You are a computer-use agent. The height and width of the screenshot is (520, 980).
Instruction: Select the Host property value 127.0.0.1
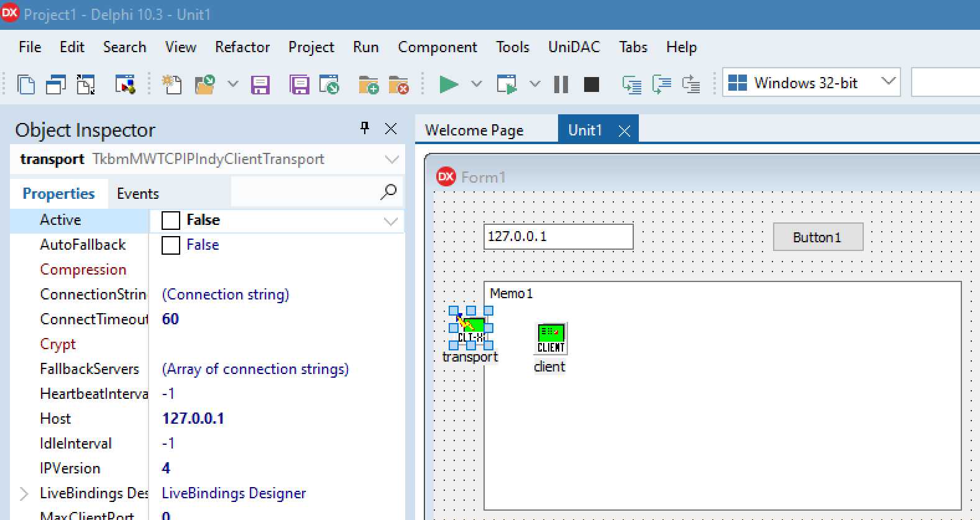point(193,419)
